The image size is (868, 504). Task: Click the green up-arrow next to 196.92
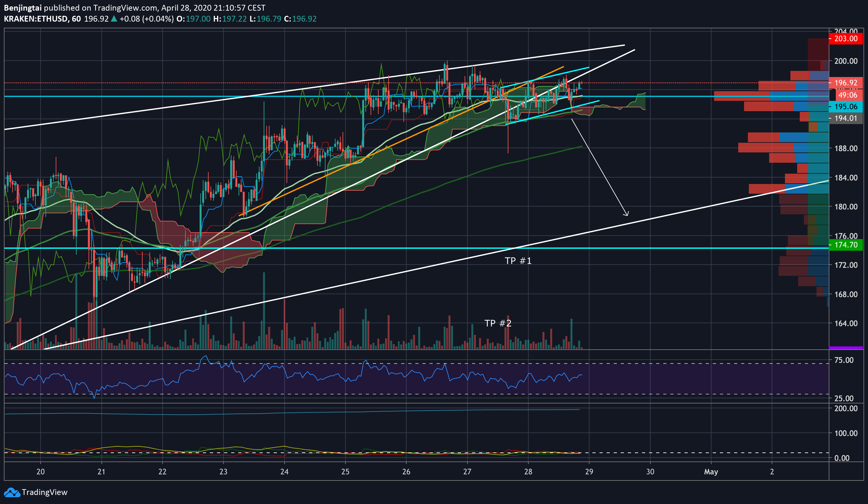point(114,19)
